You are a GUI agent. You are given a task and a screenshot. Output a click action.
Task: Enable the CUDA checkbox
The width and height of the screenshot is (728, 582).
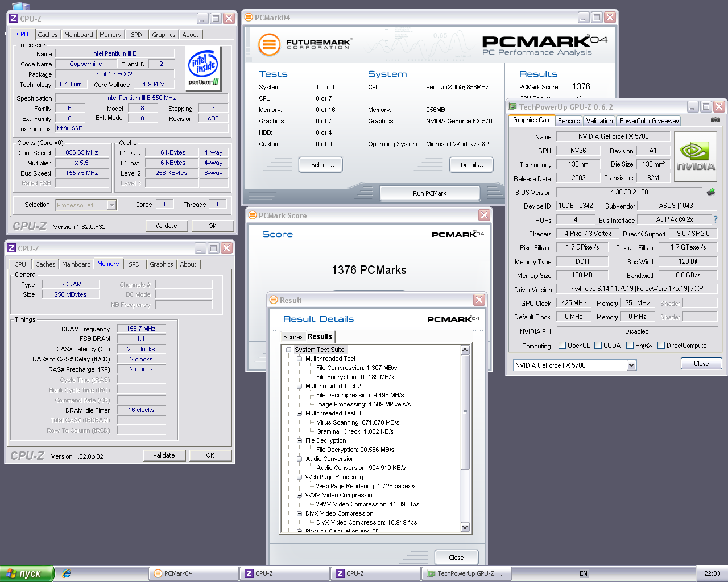click(x=598, y=345)
